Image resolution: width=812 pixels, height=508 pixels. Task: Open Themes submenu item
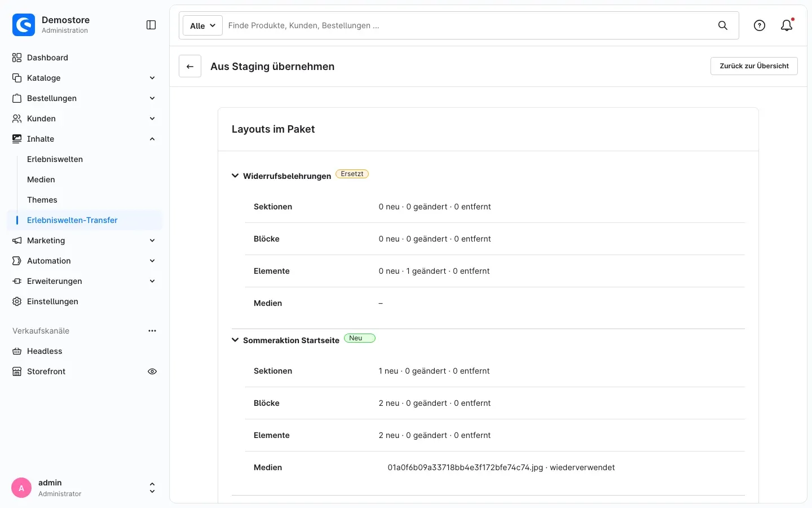coord(42,200)
